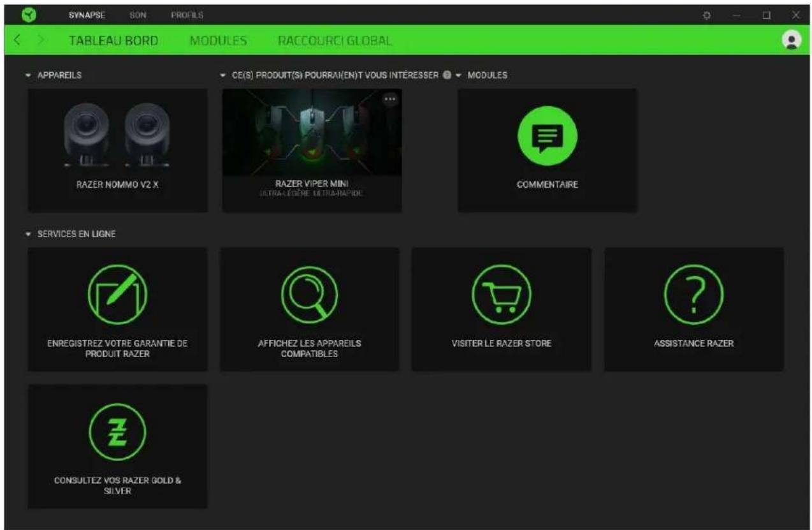The image size is (812, 530).
Task: Click the shopping cart Razer Store icon
Action: [x=501, y=294]
